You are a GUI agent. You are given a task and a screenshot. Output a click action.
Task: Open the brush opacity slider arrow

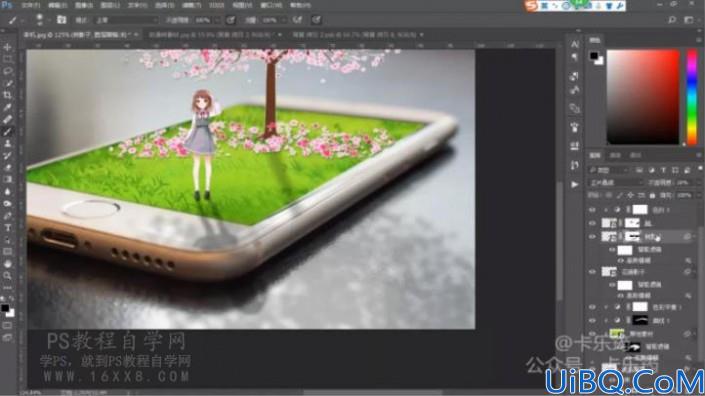coord(218,20)
